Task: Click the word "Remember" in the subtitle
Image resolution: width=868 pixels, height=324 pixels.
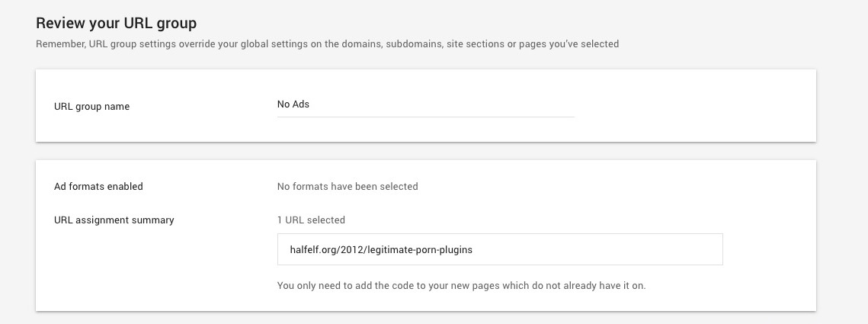Action: (x=60, y=44)
